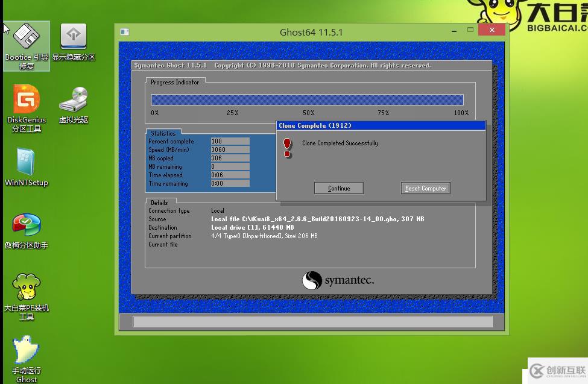
Task: Close the Ghost64 11.5.1 window
Action: click(x=492, y=30)
